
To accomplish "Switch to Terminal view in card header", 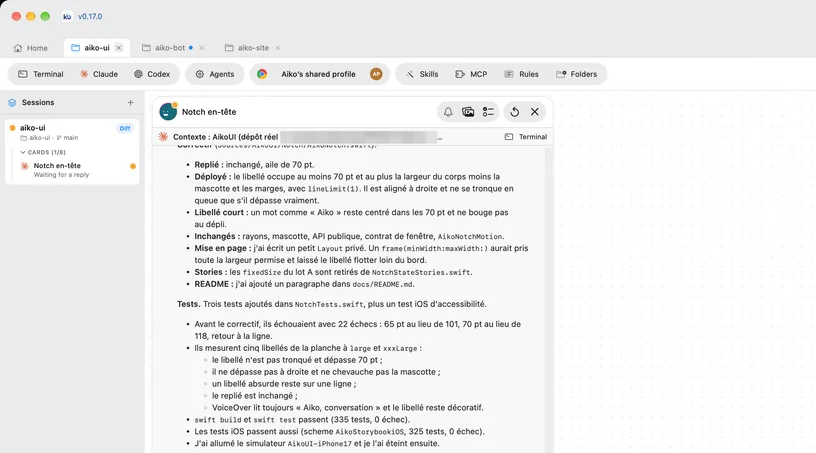I will (x=526, y=137).
